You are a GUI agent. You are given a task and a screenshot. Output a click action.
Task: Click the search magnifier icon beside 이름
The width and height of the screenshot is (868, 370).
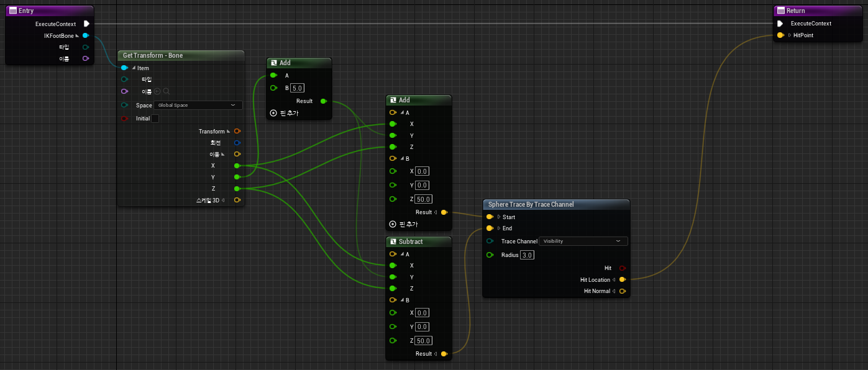point(167,91)
